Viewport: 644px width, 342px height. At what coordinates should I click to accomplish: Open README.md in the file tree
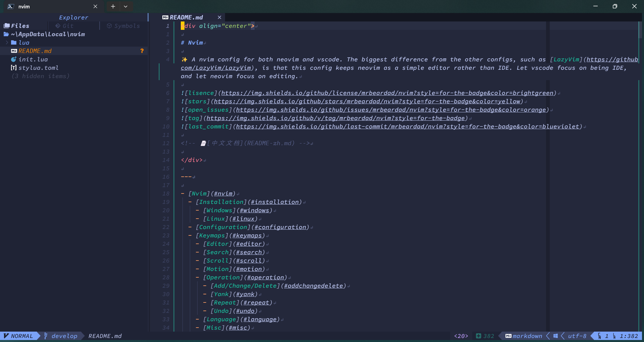35,51
